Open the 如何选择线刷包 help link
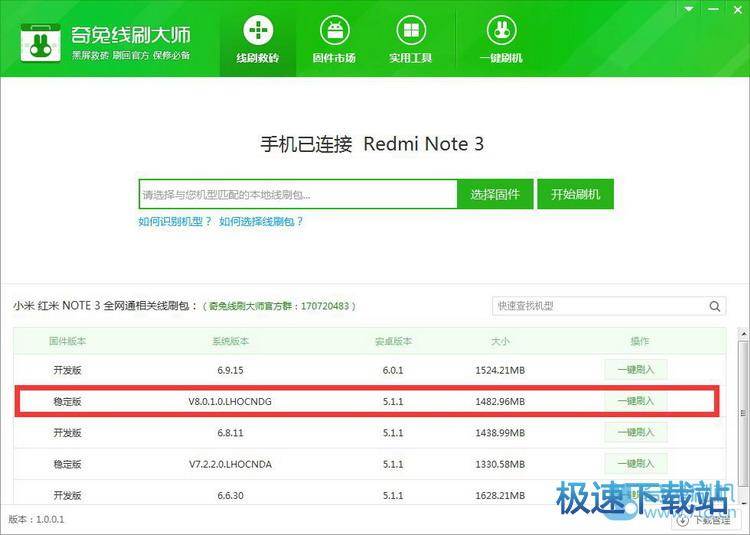The height and width of the screenshot is (535, 750). pos(261,221)
